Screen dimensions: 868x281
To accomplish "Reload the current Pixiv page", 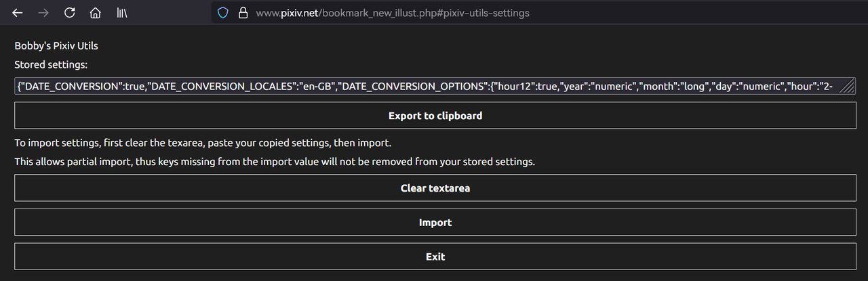I will pos(69,13).
